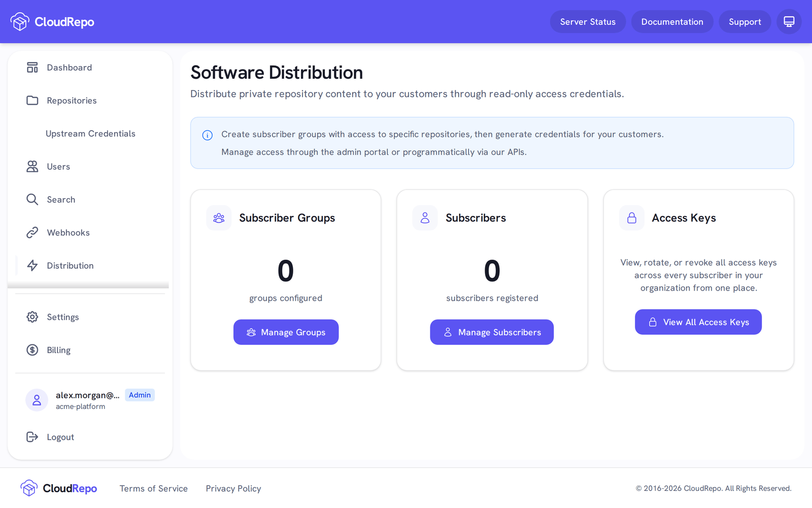The width and height of the screenshot is (812, 508).
Task: Open the Privacy Policy footer link
Action: tap(233, 489)
